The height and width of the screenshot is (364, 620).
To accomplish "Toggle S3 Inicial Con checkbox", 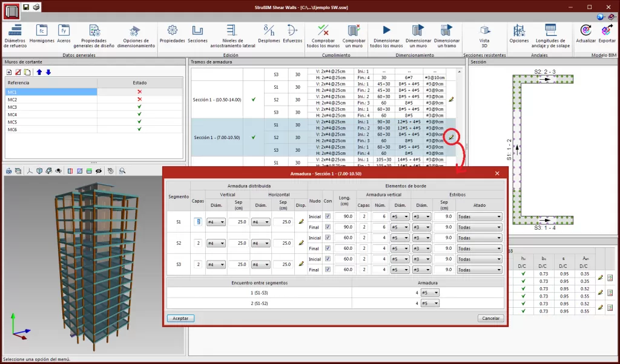I will (328, 259).
